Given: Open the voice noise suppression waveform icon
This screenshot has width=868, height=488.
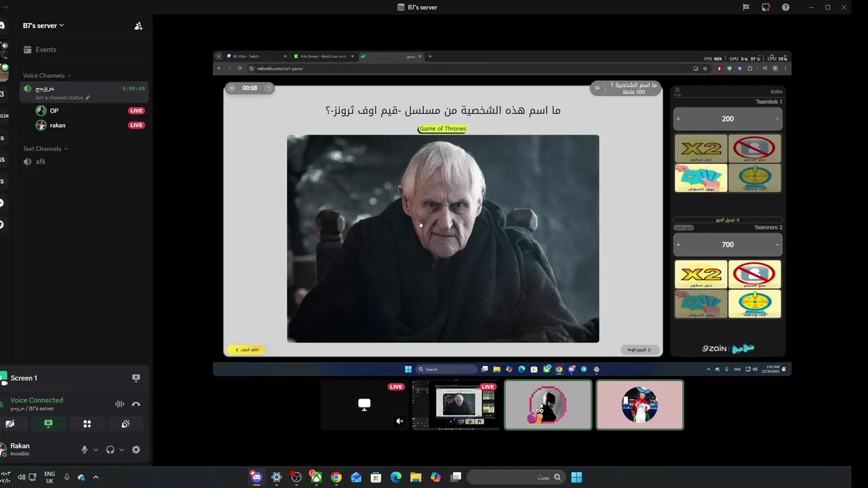Looking at the screenshot, I should point(120,404).
